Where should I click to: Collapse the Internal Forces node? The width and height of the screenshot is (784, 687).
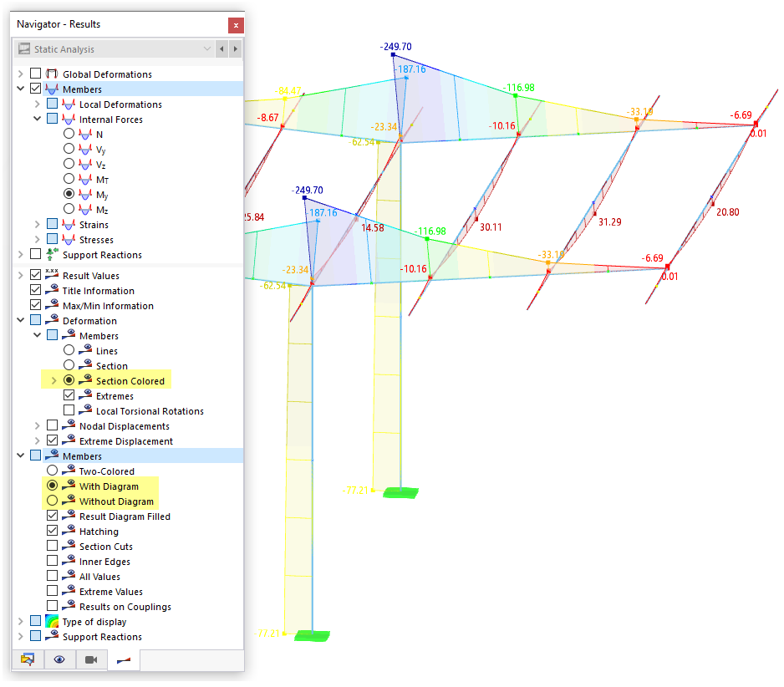[38, 119]
